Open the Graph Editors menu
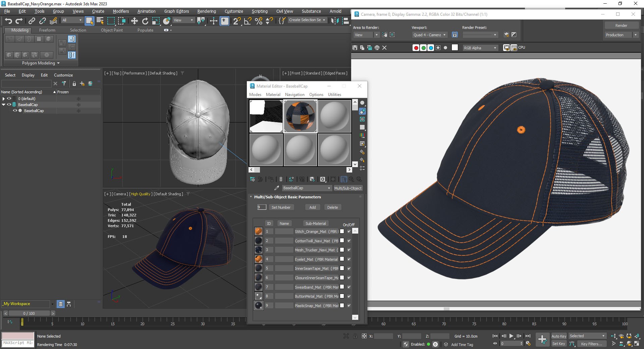Screen dimensions: 644x349 176,11
